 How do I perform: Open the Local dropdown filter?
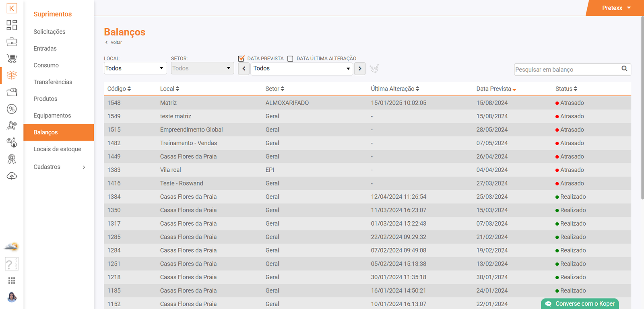click(x=135, y=68)
